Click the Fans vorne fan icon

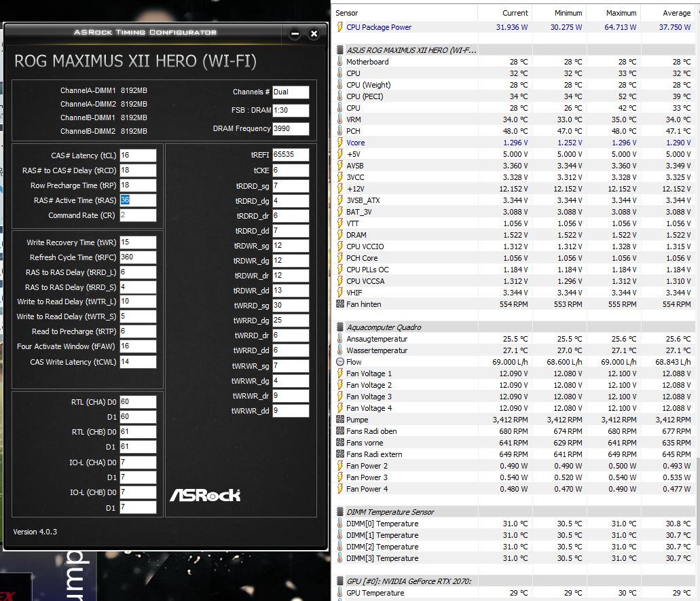click(x=340, y=443)
